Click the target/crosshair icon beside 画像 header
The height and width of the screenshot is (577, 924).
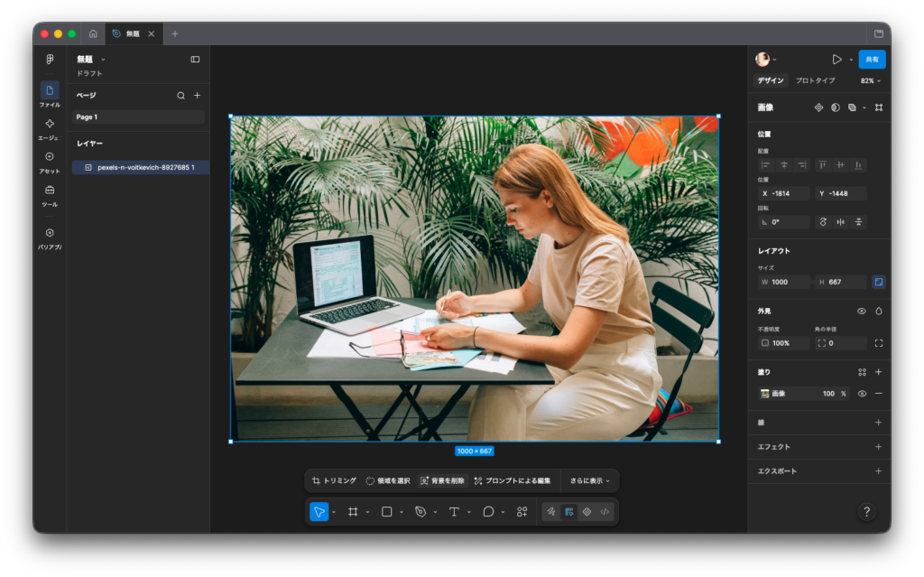[818, 107]
